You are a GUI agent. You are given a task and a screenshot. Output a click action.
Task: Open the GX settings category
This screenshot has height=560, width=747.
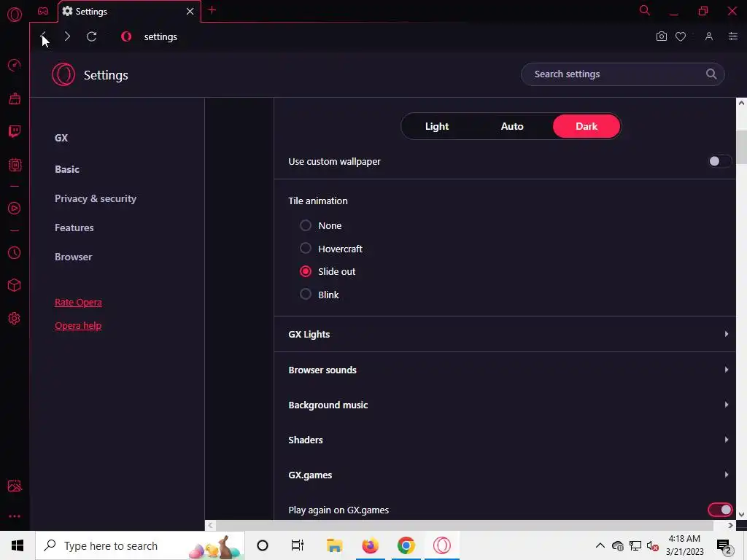61,138
